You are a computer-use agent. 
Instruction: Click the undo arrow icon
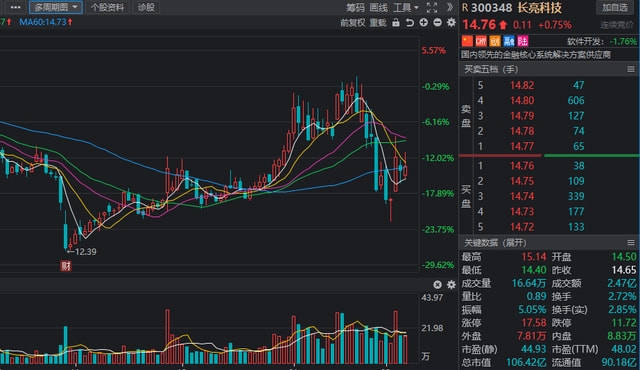409,23
